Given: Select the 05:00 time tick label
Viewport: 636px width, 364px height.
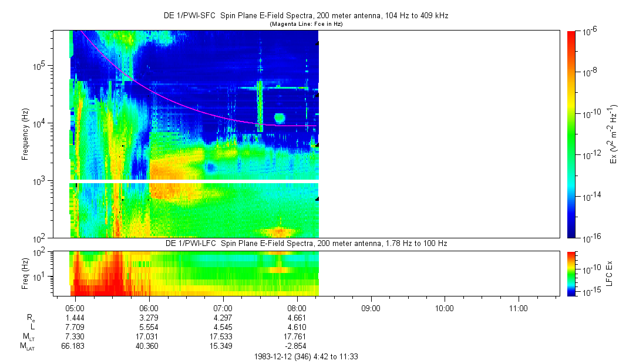Looking at the screenshot, I should pos(76,308).
